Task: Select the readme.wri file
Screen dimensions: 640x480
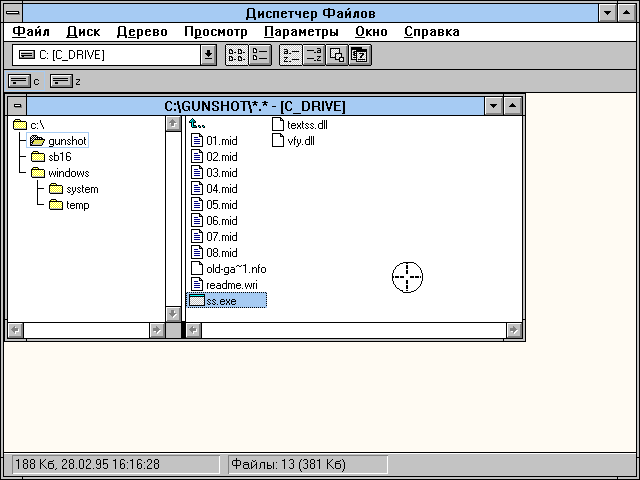Action: click(231, 285)
